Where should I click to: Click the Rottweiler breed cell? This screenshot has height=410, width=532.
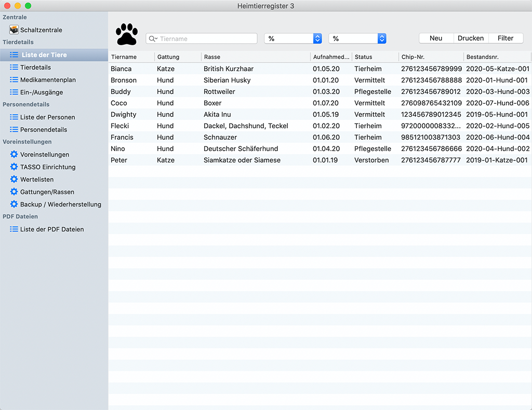click(219, 92)
